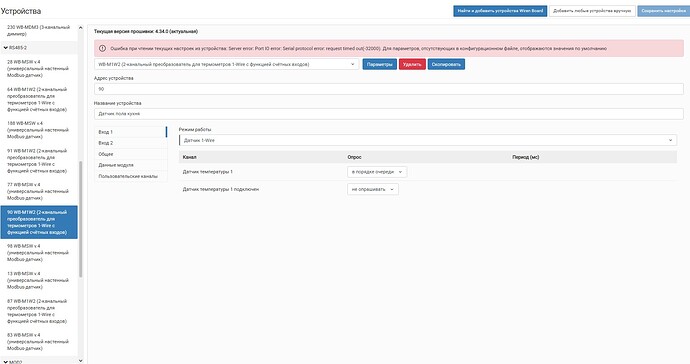Viewport: 690px width, 364px height.
Task: Open poll dropdown for 'Датчик температуры 1'
Action: [377, 172]
